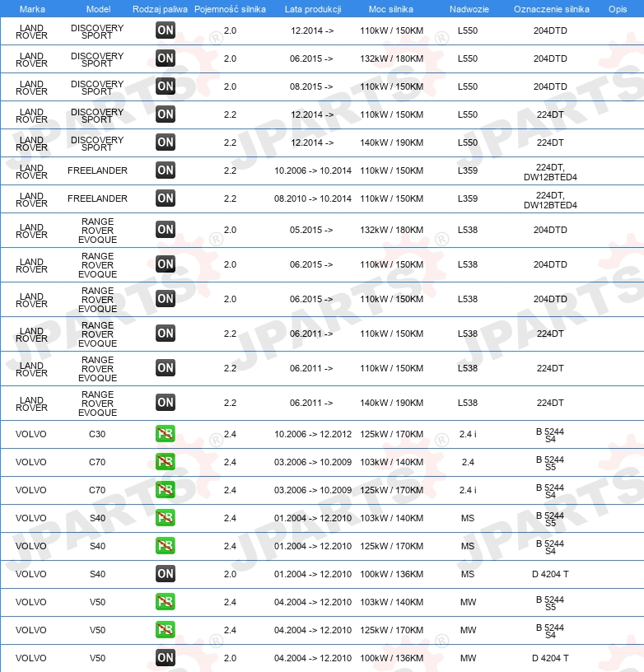Image resolution: width=644 pixels, height=672 pixels.
Task: Click the Nadwozie column header
Action: 469,9
